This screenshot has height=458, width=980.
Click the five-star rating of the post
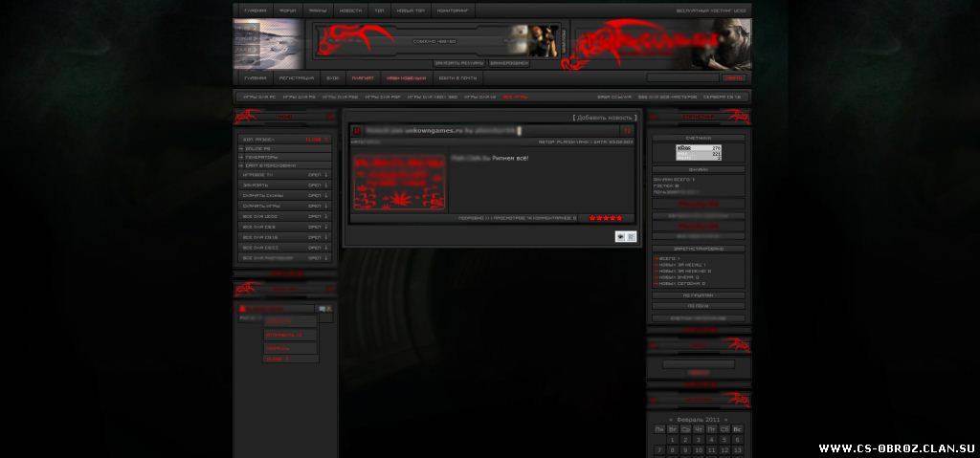(605, 218)
